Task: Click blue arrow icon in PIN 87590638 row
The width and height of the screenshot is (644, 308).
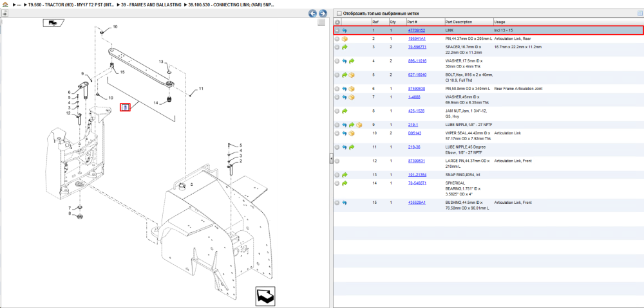Action: [345, 89]
